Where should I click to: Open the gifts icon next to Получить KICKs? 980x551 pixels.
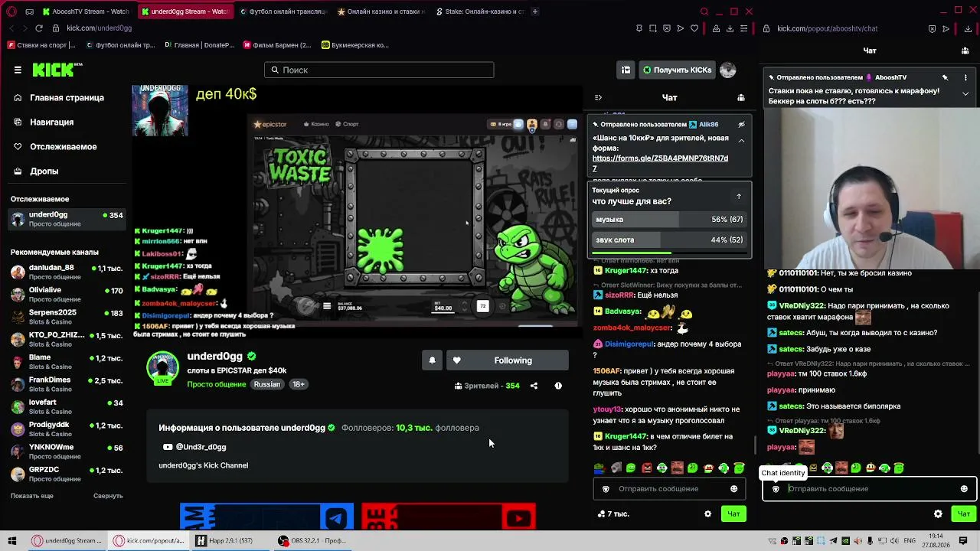(626, 70)
